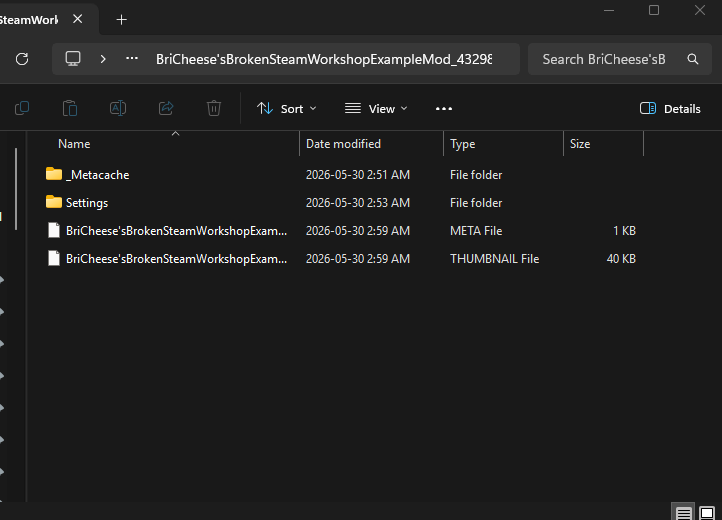Switch to the SteamWork tab
This screenshot has width=722, height=520.
[x=29, y=20]
